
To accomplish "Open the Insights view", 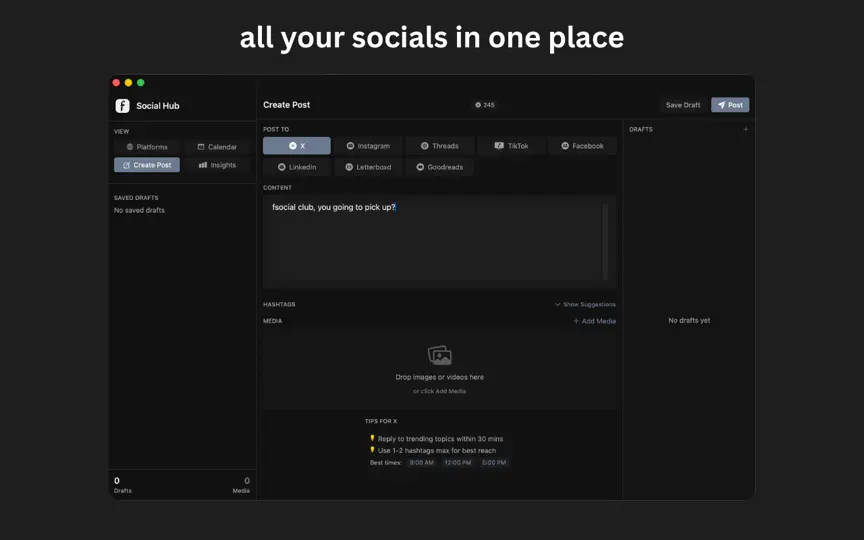I will 217,165.
